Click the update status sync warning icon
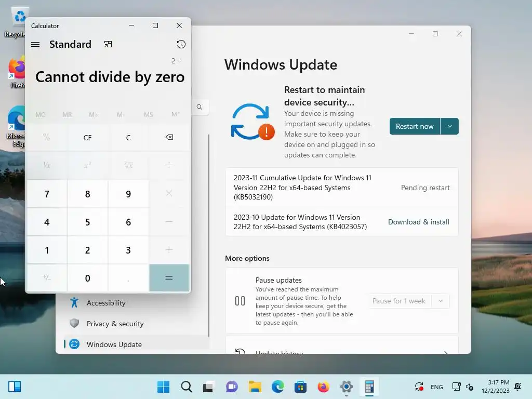The width and height of the screenshot is (532, 399). tap(253, 122)
